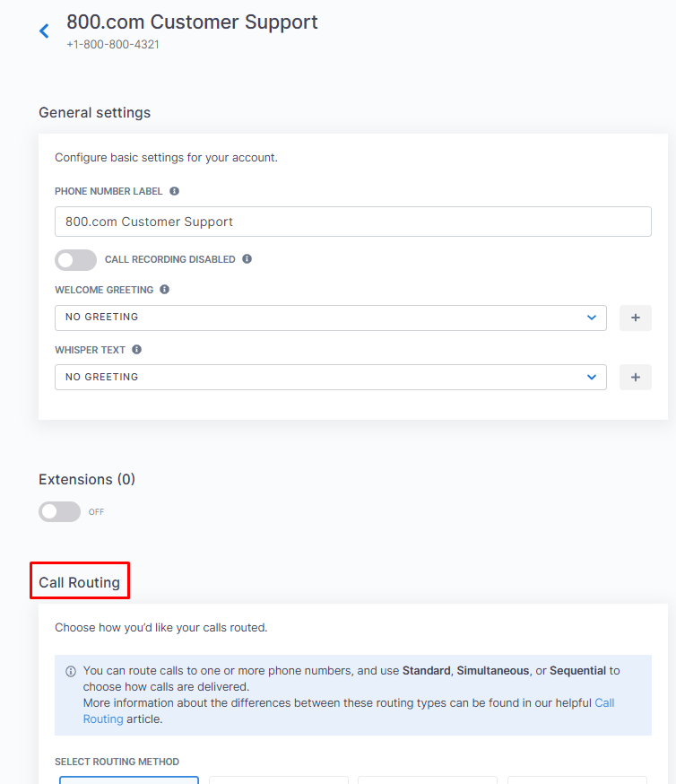This screenshot has height=784, width=676.
Task: Go back using the blue back arrow
Action: click(45, 31)
